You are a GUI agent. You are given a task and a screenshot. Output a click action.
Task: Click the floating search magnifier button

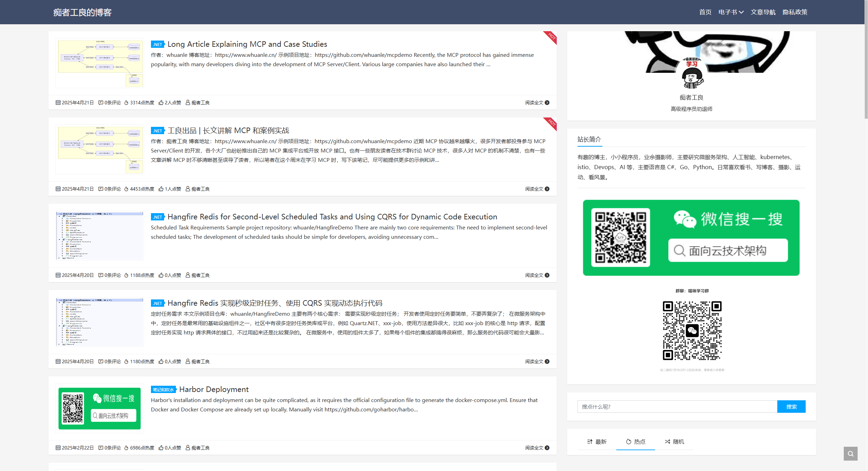point(850,454)
